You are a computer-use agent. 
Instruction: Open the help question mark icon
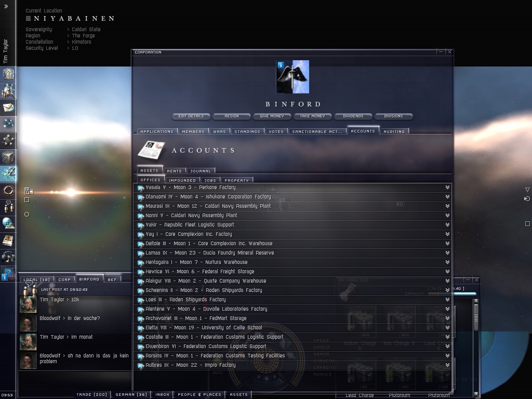[8, 273]
